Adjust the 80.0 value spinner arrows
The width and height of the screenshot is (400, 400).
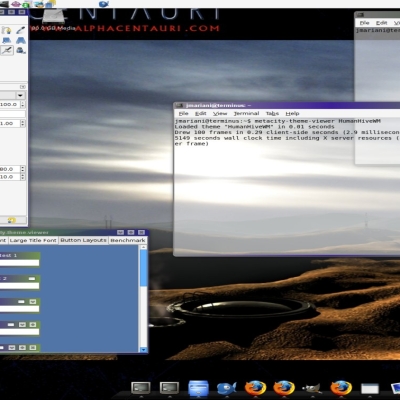click(x=23, y=169)
